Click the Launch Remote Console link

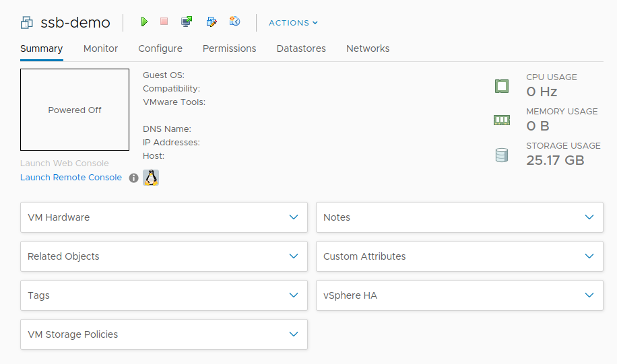[x=71, y=178]
